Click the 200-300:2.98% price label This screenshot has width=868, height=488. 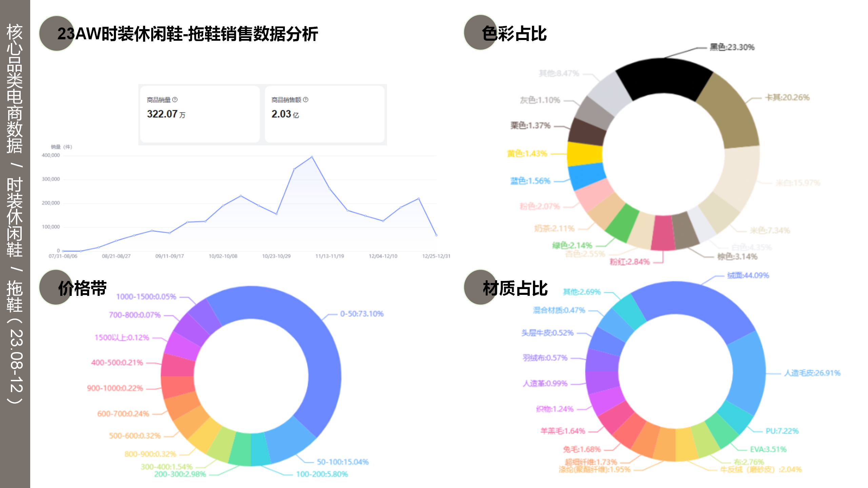tap(180, 474)
